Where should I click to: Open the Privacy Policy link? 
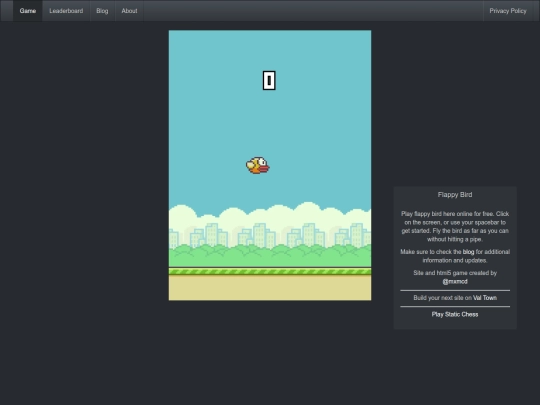(x=508, y=11)
